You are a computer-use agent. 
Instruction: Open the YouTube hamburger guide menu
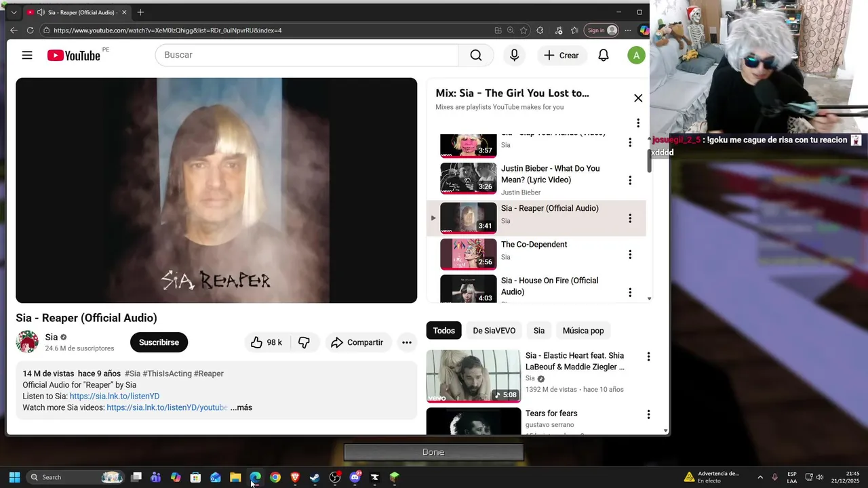[27, 56]
